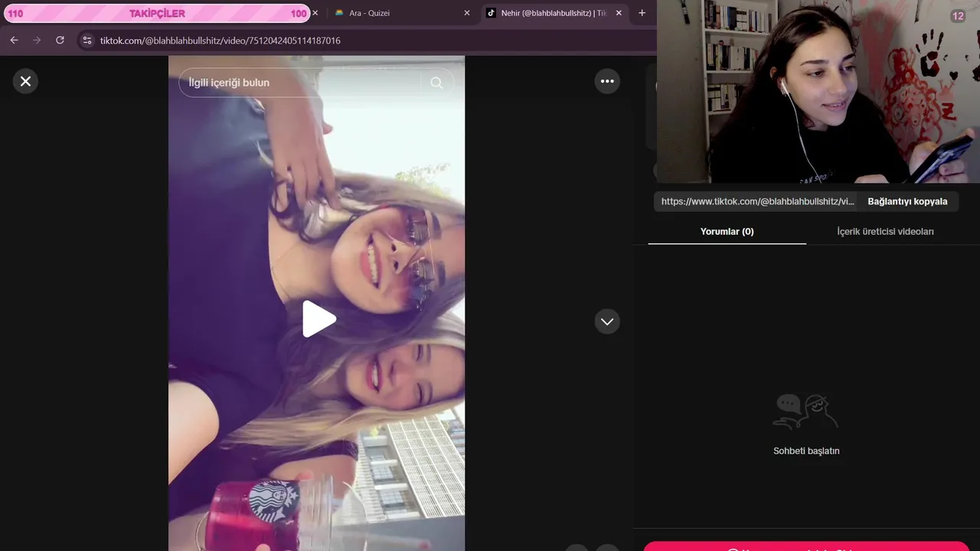Viewport: 980px width, 551px height.
Task: Open the three-dot more options menu
Action: (x=607, y=81)
